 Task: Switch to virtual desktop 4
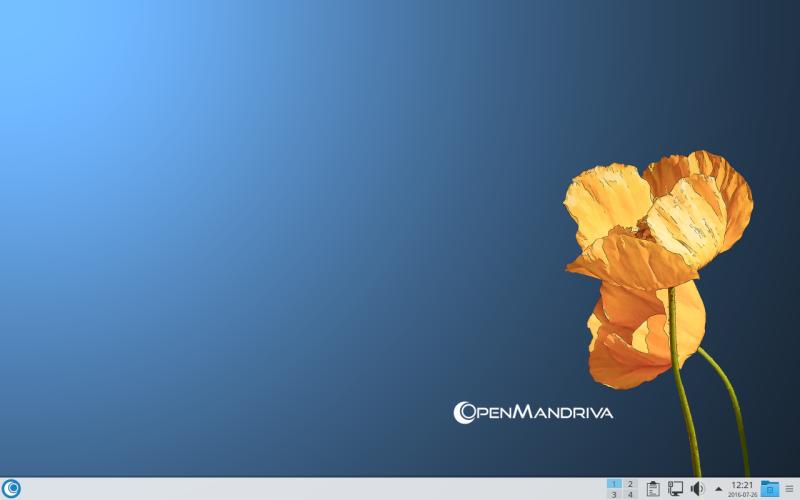630,494
